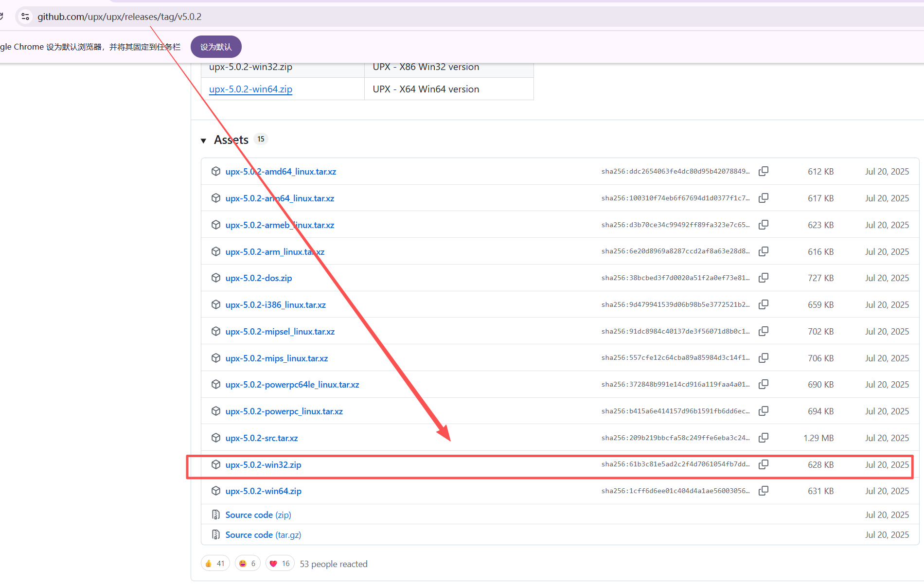Image resolution: width=924 pixels, height=586 pixels.
Task: Download upx-5.0.2-src.tar.xz
Action: [262, 438]
